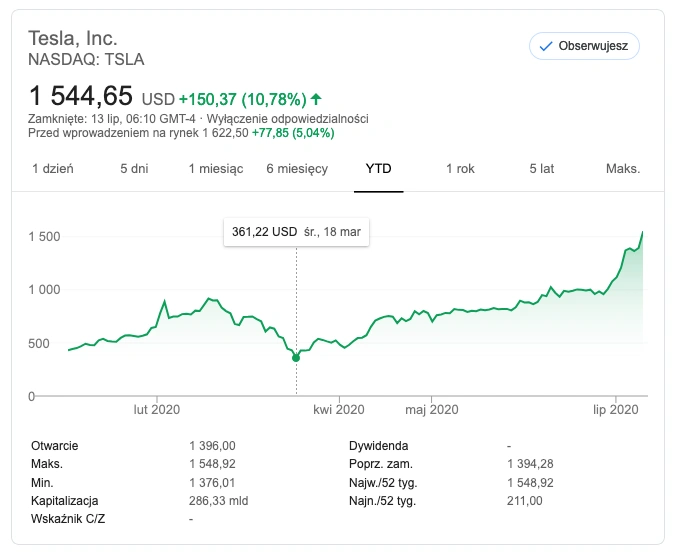This screenshot has height=553, width=673.
Task: Switch to the 1 dzień tab
Action: click(53, 169)
